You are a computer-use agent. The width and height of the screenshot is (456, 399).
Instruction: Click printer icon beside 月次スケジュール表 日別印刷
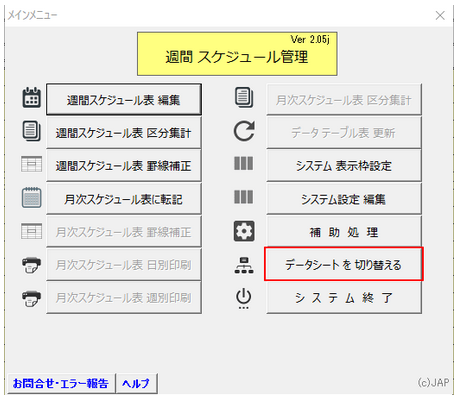click(x=32, y=265)
